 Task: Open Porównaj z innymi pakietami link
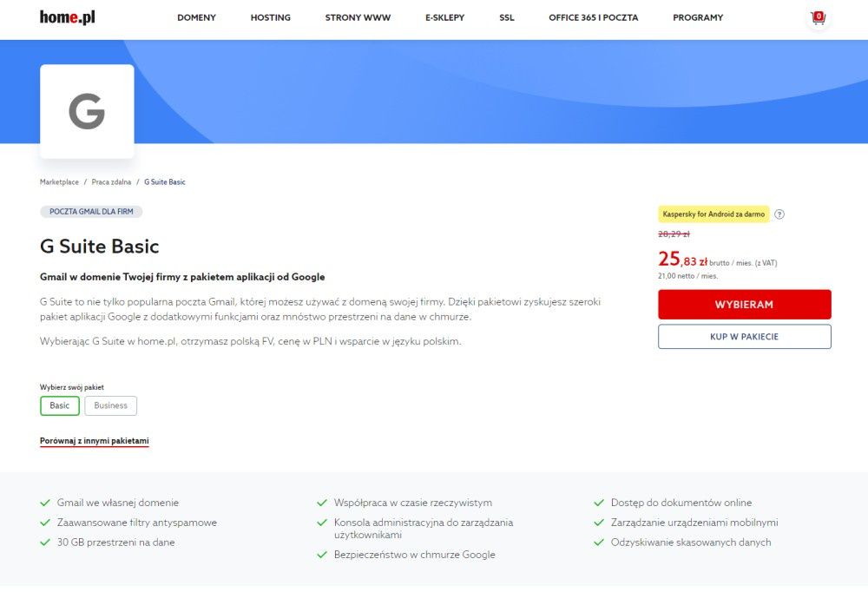94,441
